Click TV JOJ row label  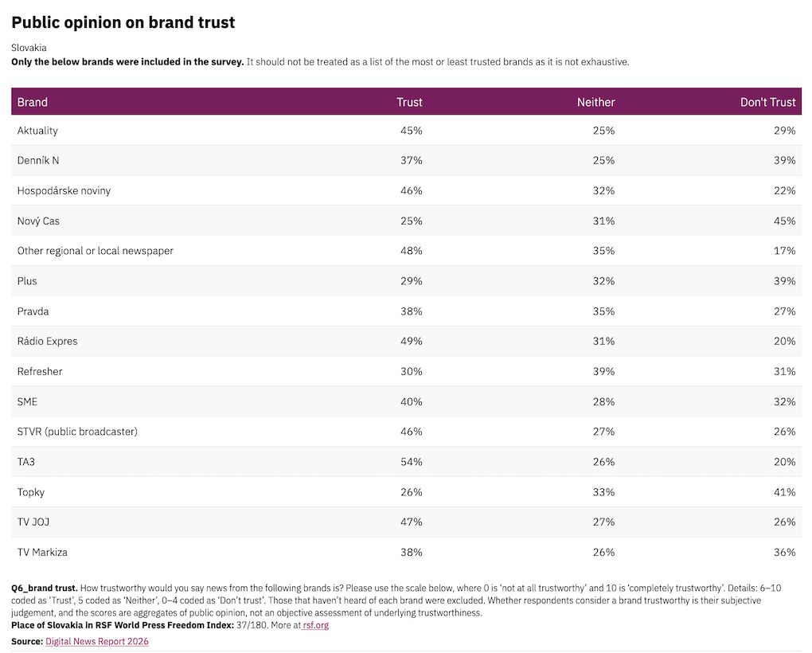click(33, 522)
